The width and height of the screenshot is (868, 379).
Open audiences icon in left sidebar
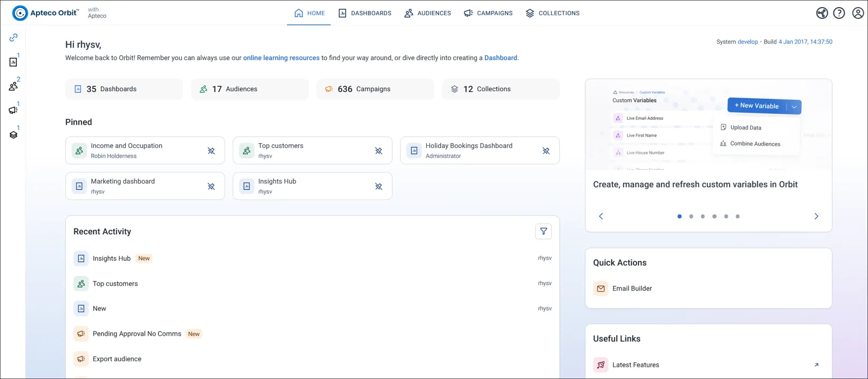[14, 86]
